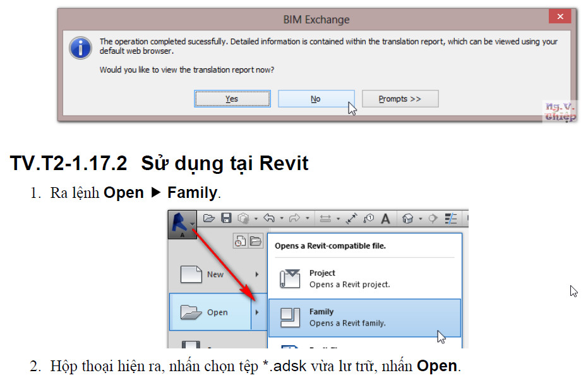Select the Open menu item
The image size is (588, 380).
click(210, 312)
